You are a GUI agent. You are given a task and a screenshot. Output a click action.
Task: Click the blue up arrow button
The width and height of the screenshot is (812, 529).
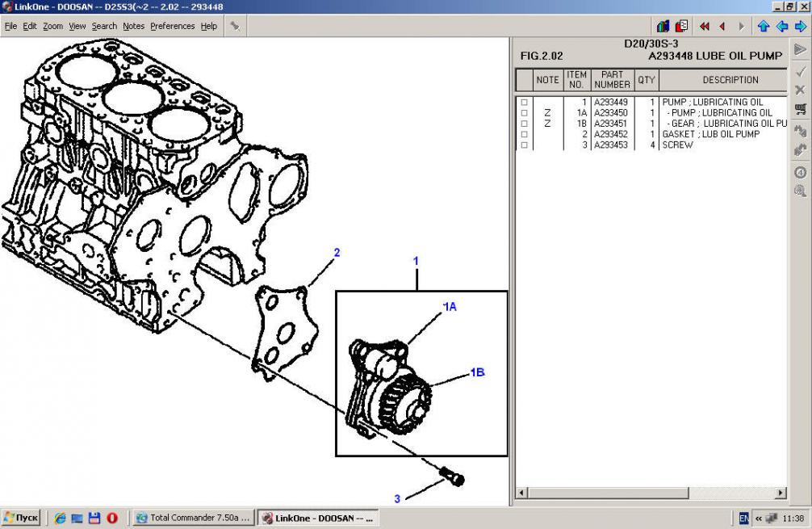pyautogui.click(x=764, y=27)
